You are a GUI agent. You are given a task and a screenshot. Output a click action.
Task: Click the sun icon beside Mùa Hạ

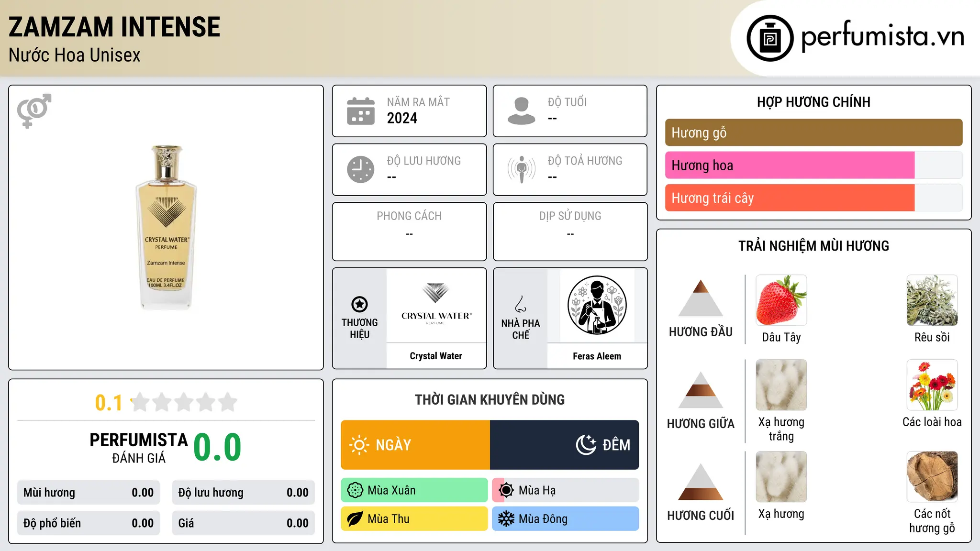tap(506, 490)
